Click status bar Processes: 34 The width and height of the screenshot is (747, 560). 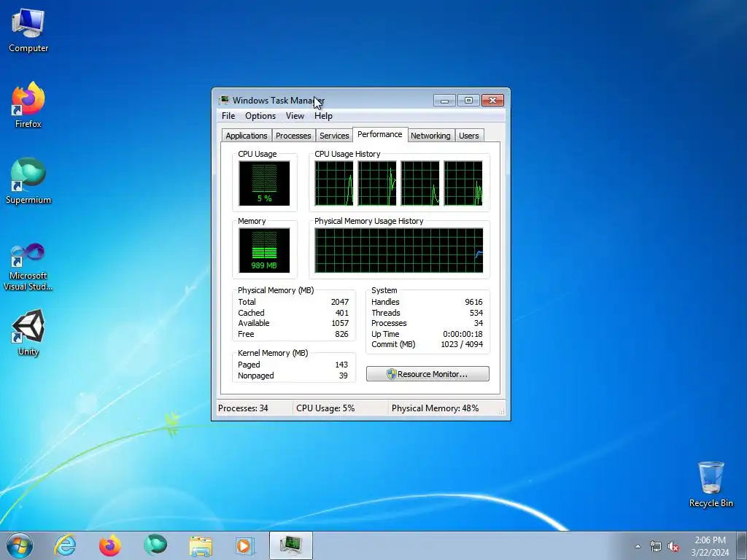[x=243, y=408]
